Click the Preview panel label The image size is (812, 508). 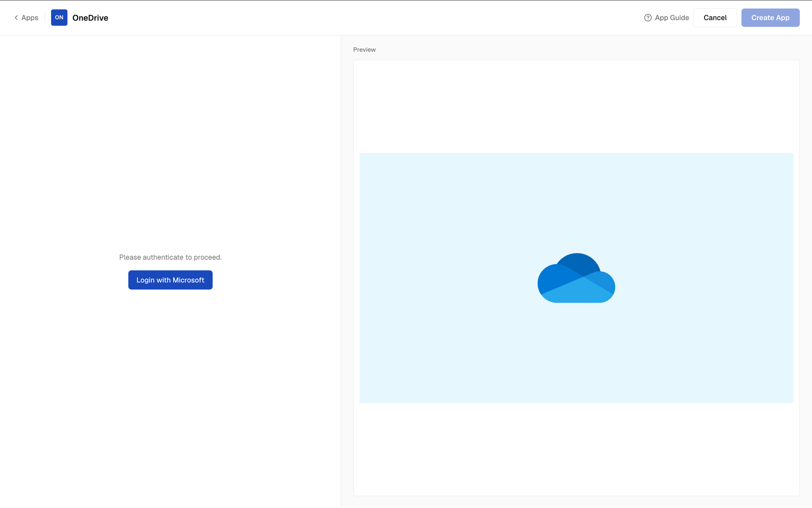point(365,50)
